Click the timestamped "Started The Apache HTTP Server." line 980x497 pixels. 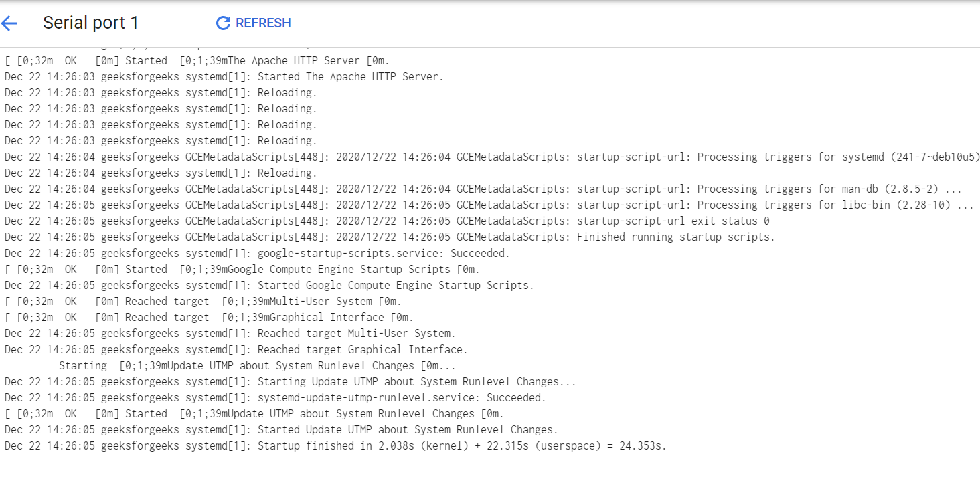pos(224,77)
